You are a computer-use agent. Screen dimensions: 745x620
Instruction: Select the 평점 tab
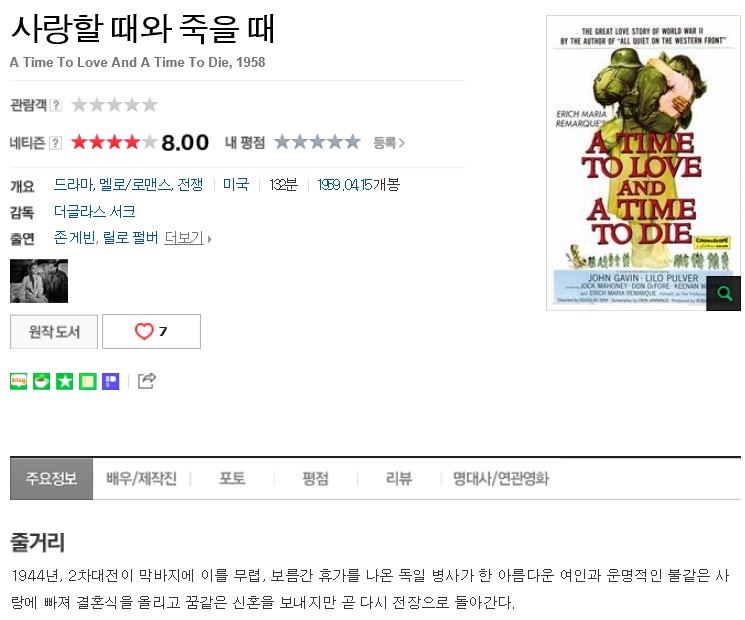[315, 478]
